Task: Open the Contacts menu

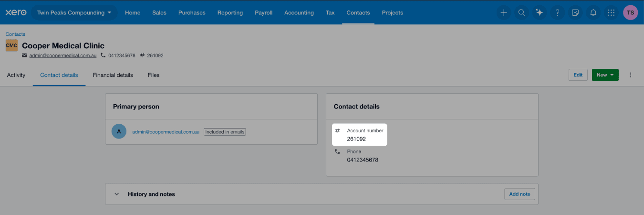Action: [x=358, y=13]
